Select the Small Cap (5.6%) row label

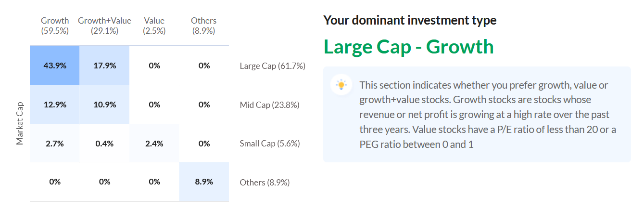(x=270, y=144)
